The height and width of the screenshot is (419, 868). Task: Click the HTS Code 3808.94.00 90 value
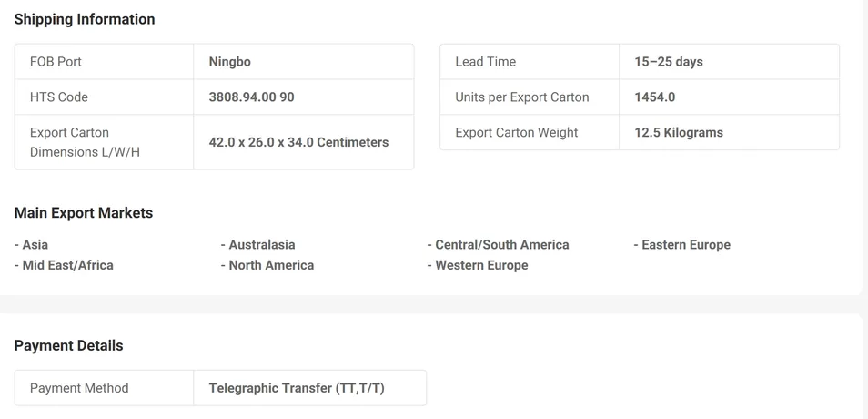point(251,97)
